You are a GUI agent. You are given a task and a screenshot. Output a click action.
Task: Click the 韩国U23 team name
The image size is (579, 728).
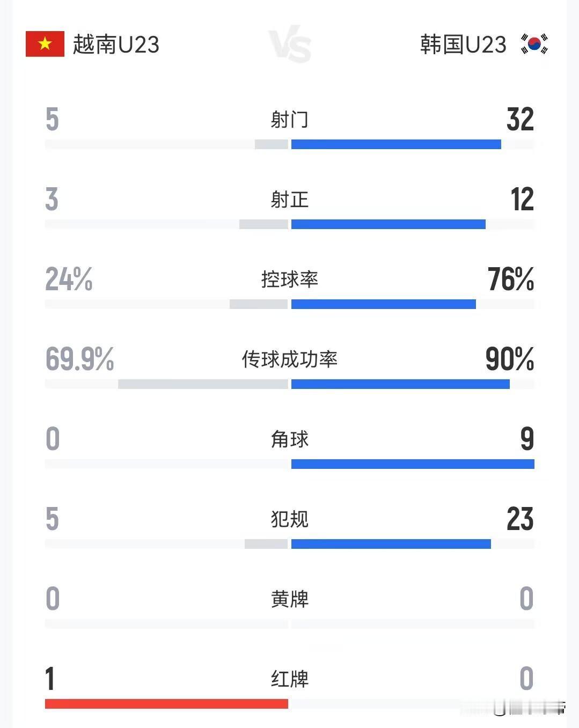point(463,45)
